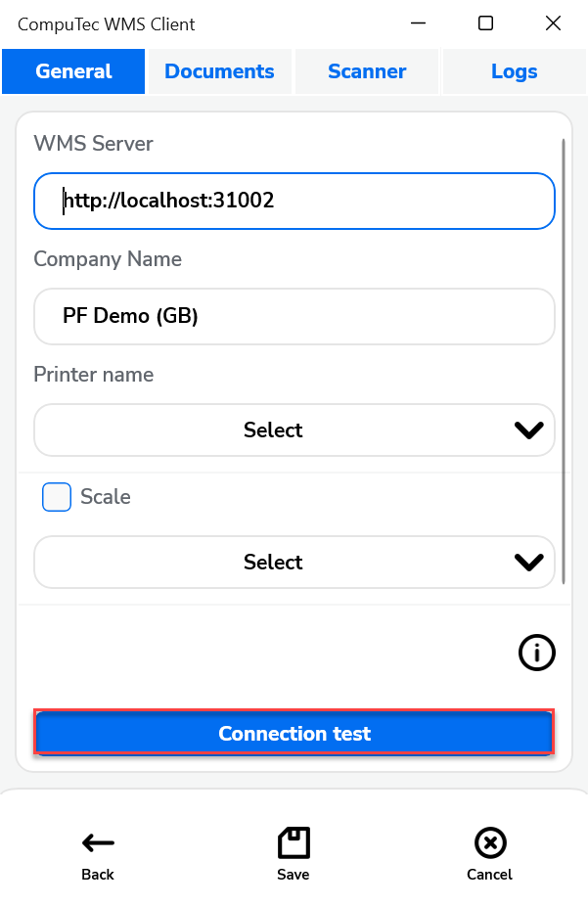Select the General tab
This screenshot has width=588, height=905.
tap(72, 70)
